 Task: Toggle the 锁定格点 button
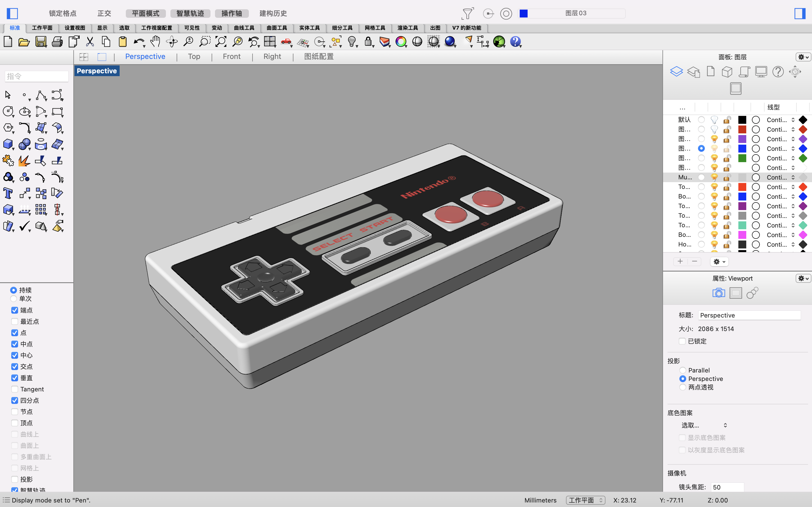tap(63, 14)
